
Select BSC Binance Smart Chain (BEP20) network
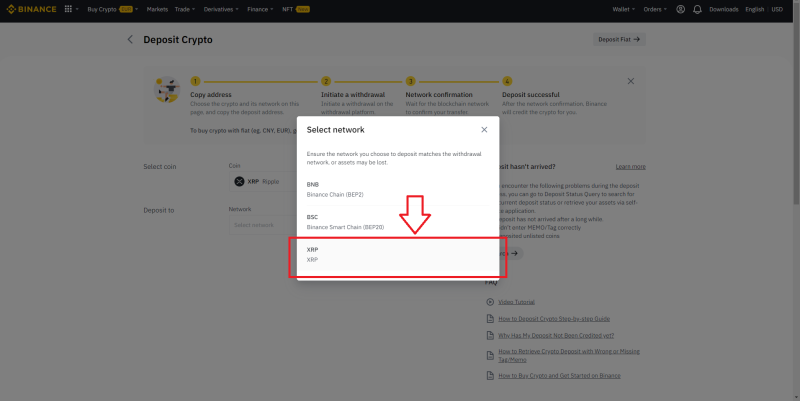(x=398, y=222)
